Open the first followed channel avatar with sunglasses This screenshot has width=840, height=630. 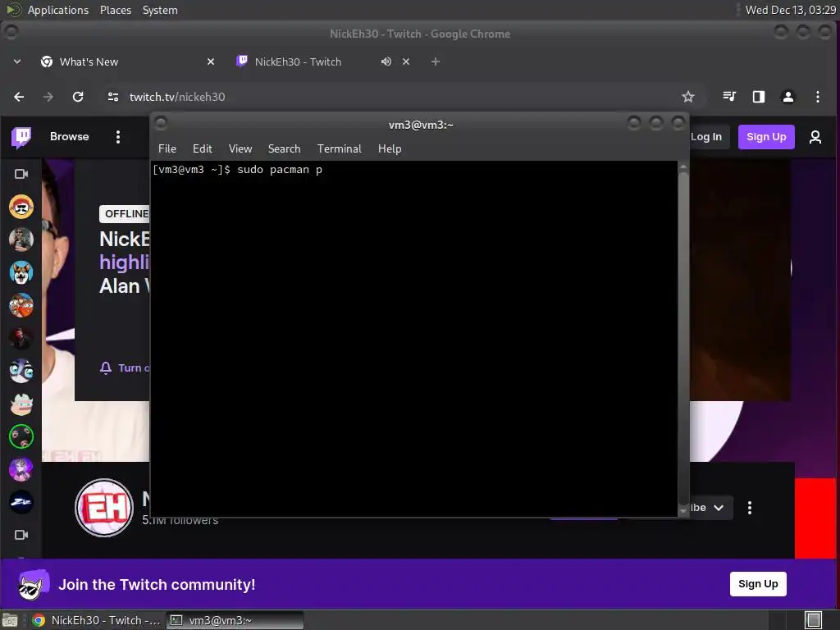coord(21,207)
